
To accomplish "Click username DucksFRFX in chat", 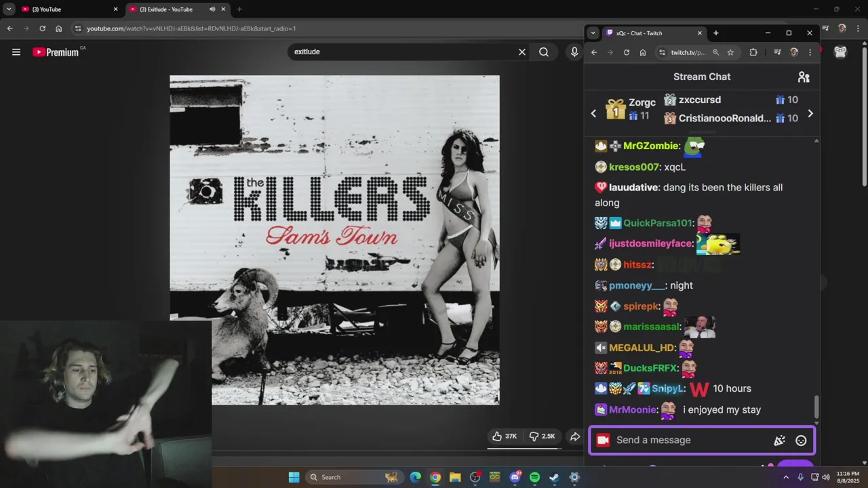I will point(650,368).
